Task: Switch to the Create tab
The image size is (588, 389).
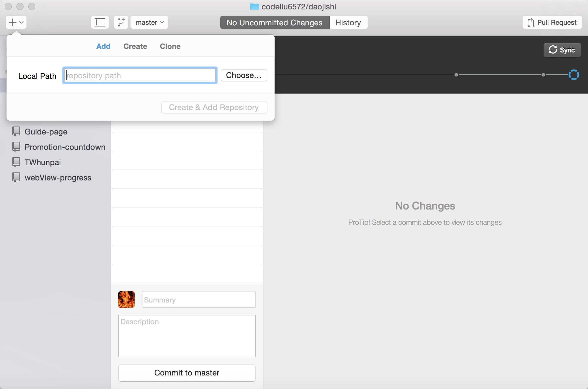Action: (135, 46)
